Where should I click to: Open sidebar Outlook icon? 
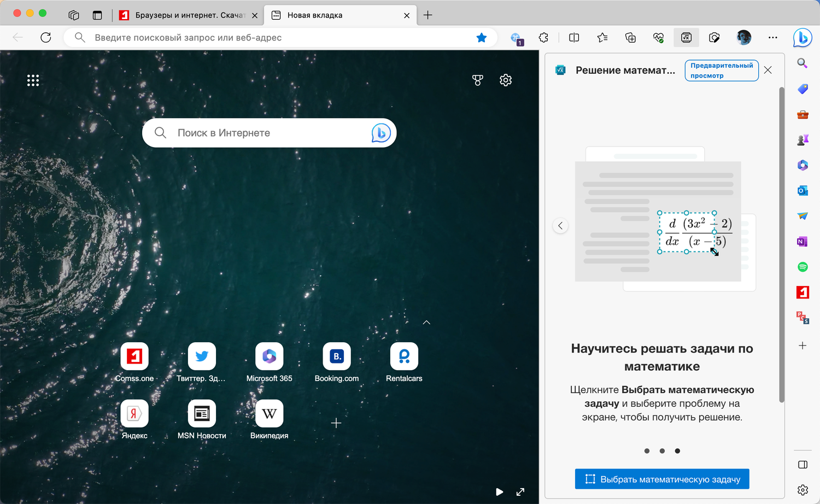pyautogui.click(x=803, y=190)
